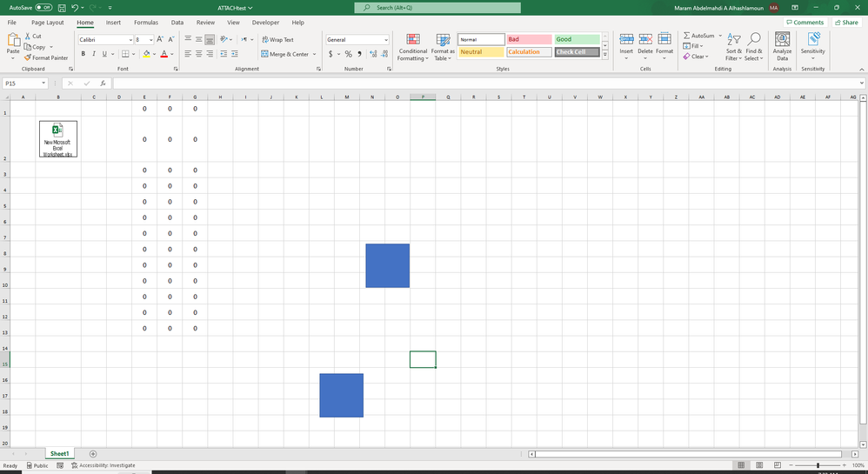Toggle the AutoSave switch
Screen dimensions: 868x474
click(43, 8)
